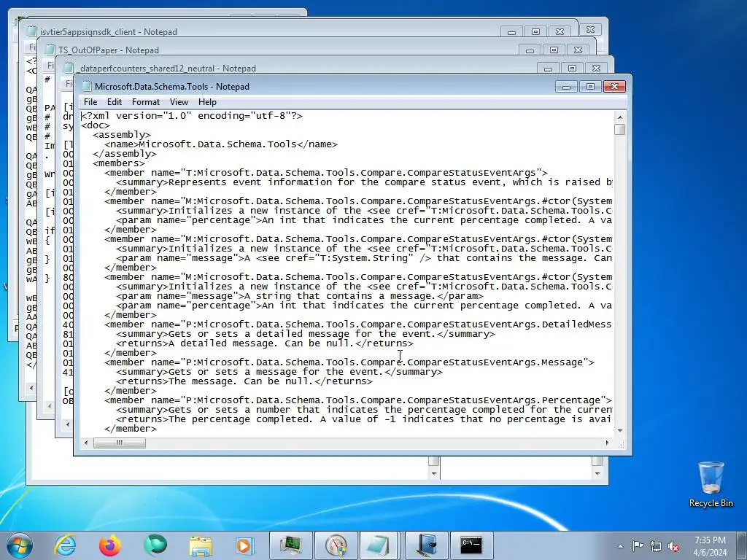Image resolution: width=747 pixels, height=560 pixels.
Task: Click 'A detailed message. Can be null.' returns line
Action: pyautogui.click(x=265, y=343)
